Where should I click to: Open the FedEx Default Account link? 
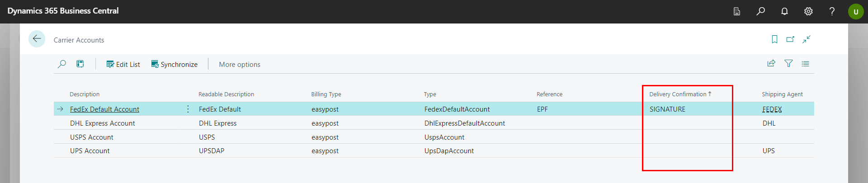click(x=104, y=109)
